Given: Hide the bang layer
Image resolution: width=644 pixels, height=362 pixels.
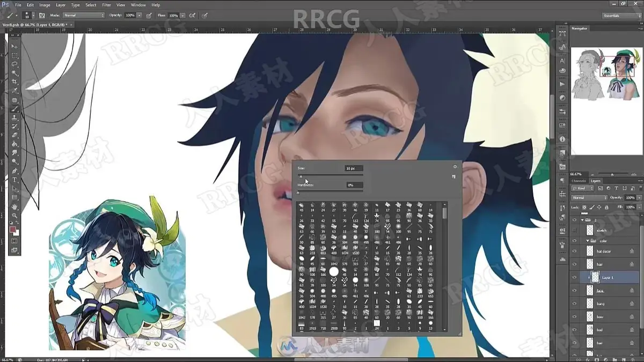Looking at the screenshot, I should (x=574, y=304).
